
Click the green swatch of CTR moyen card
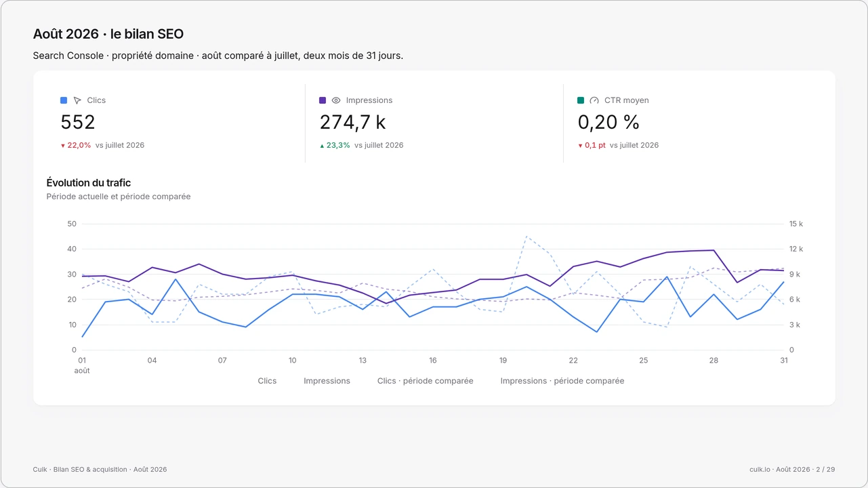(x=581, y=100)
